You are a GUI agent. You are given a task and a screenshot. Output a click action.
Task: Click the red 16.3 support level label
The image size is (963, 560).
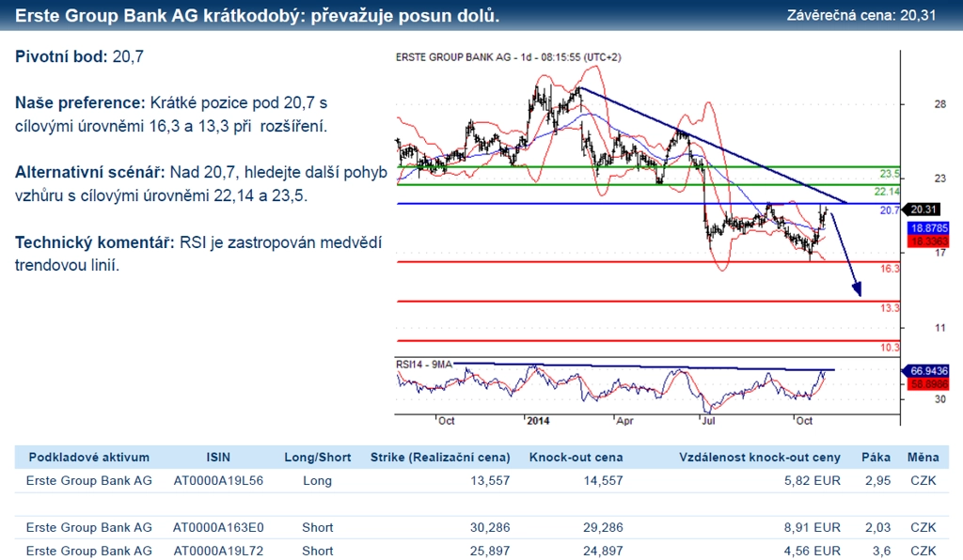[x=890, y=269]
